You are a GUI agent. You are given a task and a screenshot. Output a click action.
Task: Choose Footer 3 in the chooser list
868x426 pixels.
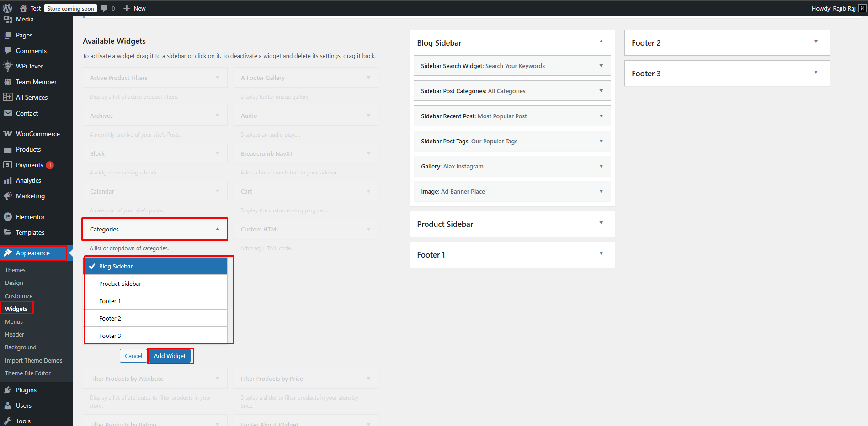click(x=155, y=336)
